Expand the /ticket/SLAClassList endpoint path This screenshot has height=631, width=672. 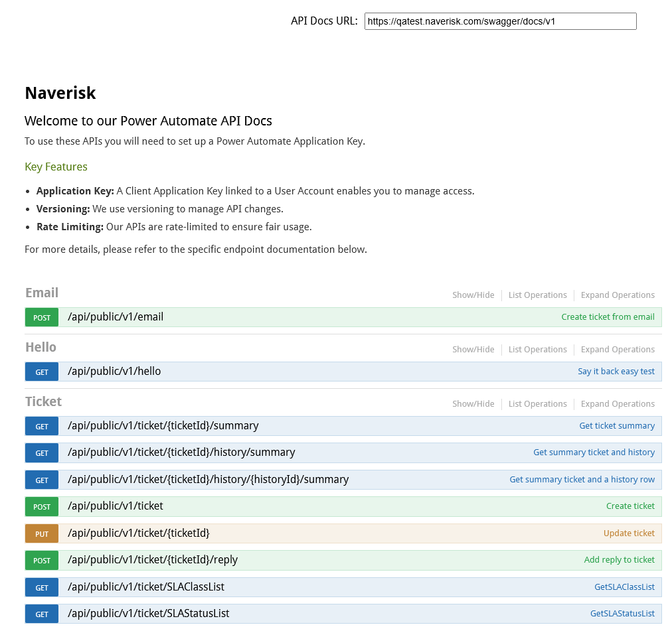pyautogui.click(x=145, y=587)
